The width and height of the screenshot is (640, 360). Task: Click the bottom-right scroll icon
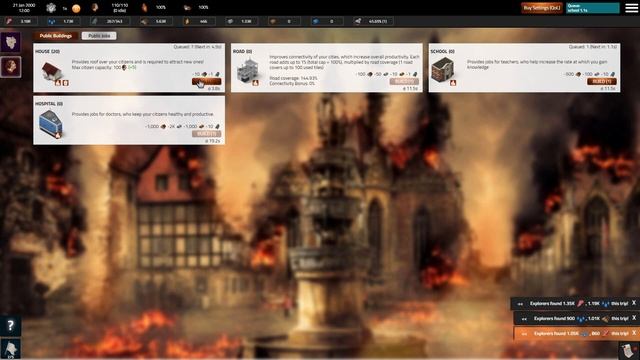(x=629, y=350)
